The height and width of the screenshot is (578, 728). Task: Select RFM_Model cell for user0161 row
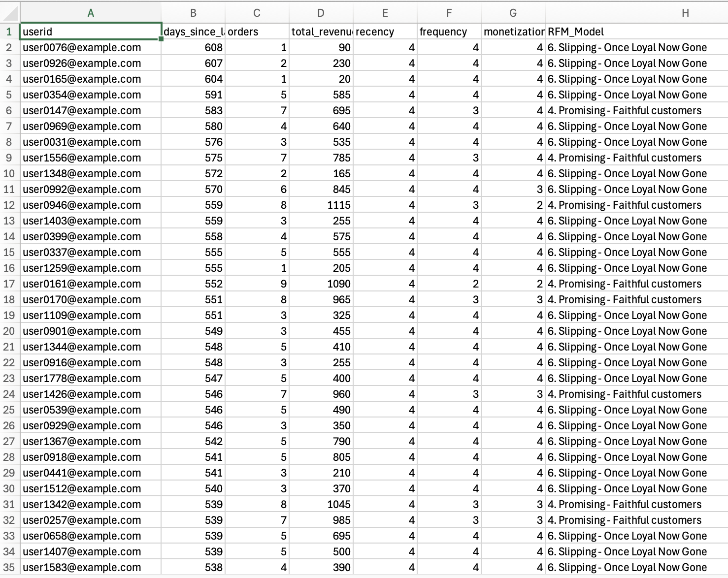635,284
